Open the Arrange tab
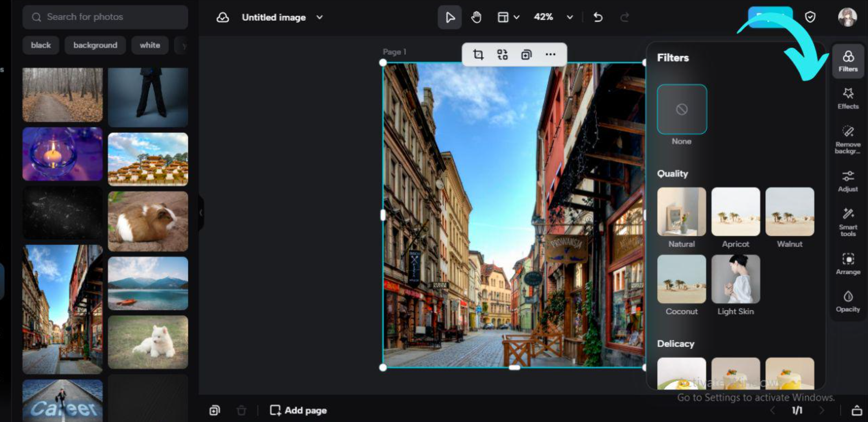Image resolution: width=868 pixels, height=422 pixels. pyautogui.click(x=848, y=263)
